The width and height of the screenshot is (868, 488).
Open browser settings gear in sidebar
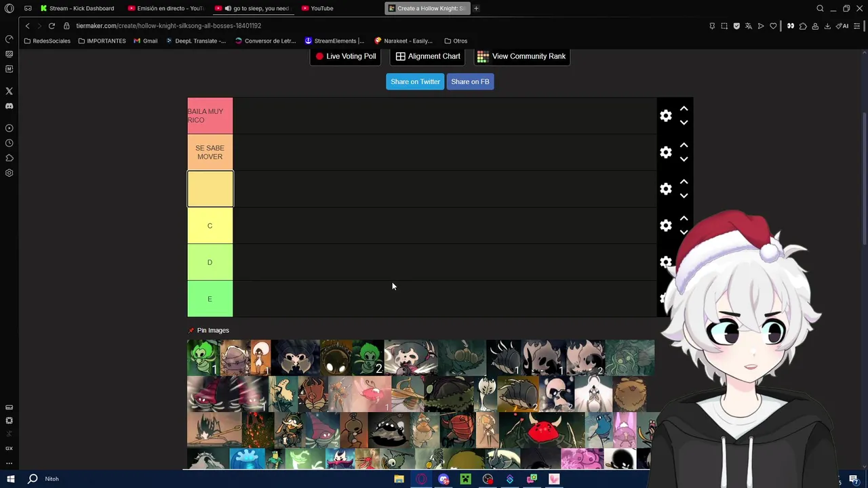tap(9, 173)
